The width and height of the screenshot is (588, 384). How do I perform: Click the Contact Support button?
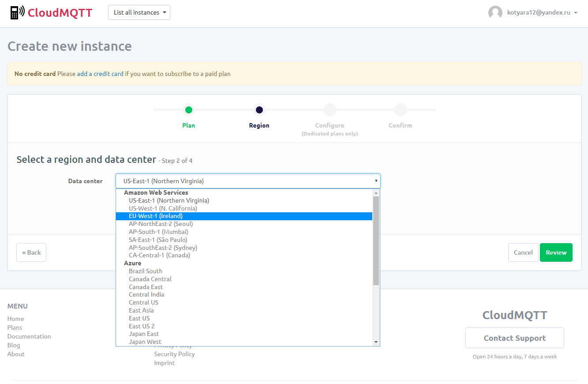point(514,338)
